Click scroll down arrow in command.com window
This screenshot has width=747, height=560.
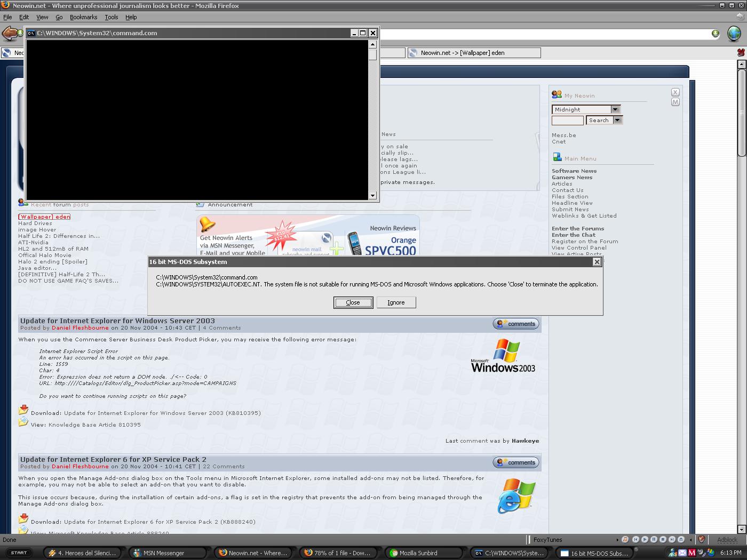372,196
